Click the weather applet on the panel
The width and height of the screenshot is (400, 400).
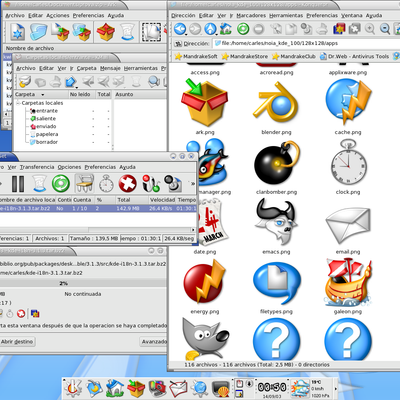(x=300, y=388)
